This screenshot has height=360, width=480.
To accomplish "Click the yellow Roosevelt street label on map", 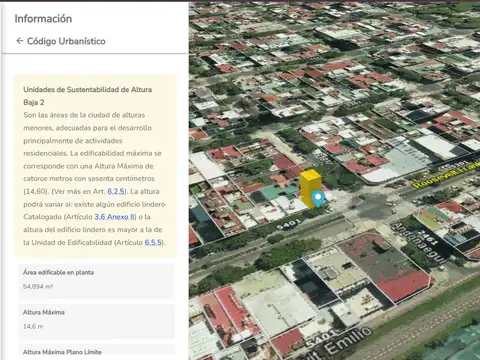I will tap(445, 175).
